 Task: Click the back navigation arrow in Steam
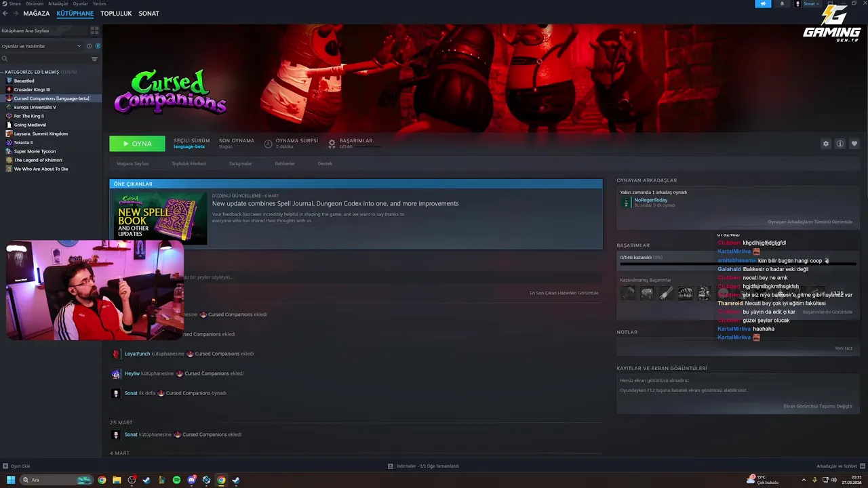pos(5,14)
